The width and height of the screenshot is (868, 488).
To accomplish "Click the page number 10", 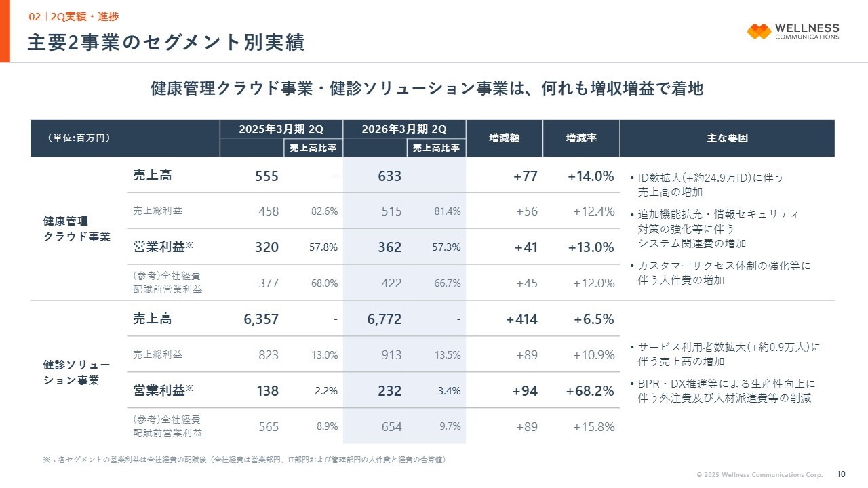I will pos(842,474).
